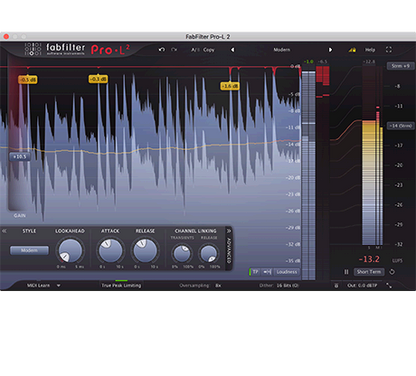Pause the loudness meter
Viewport: 416px width, 376px height.
[x=346, y=272]
